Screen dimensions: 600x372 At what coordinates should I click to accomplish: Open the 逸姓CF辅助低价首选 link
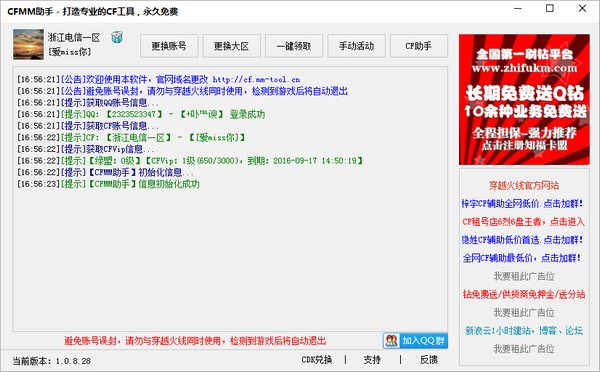coord(522,240)
